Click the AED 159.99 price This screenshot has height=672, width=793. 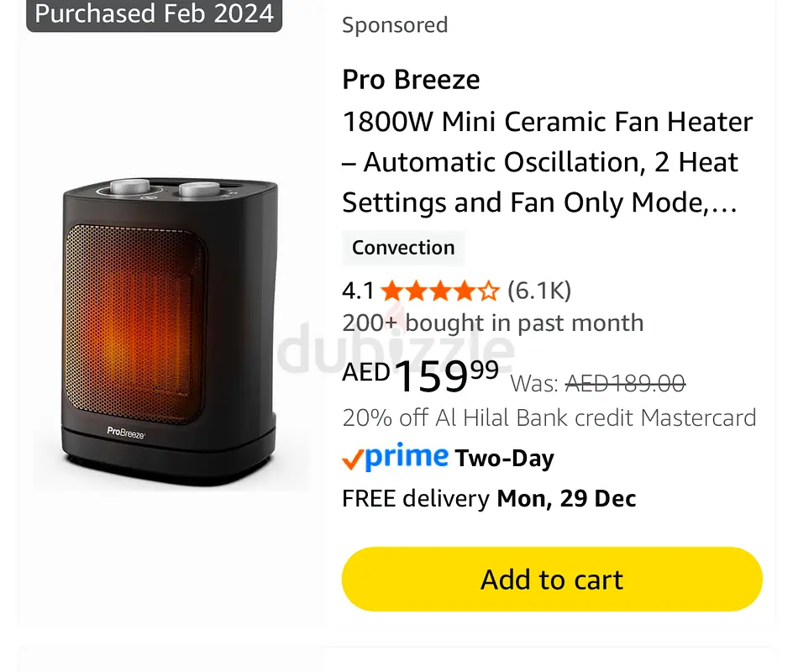[x=421, y=375]
